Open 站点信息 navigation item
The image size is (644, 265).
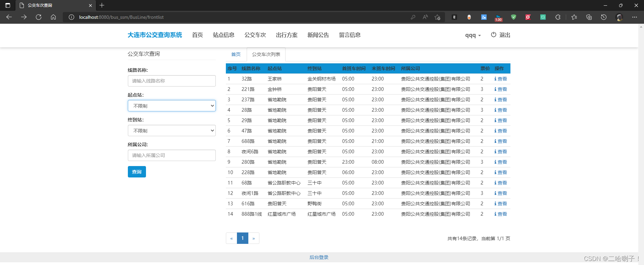click(x=224, y=35)
